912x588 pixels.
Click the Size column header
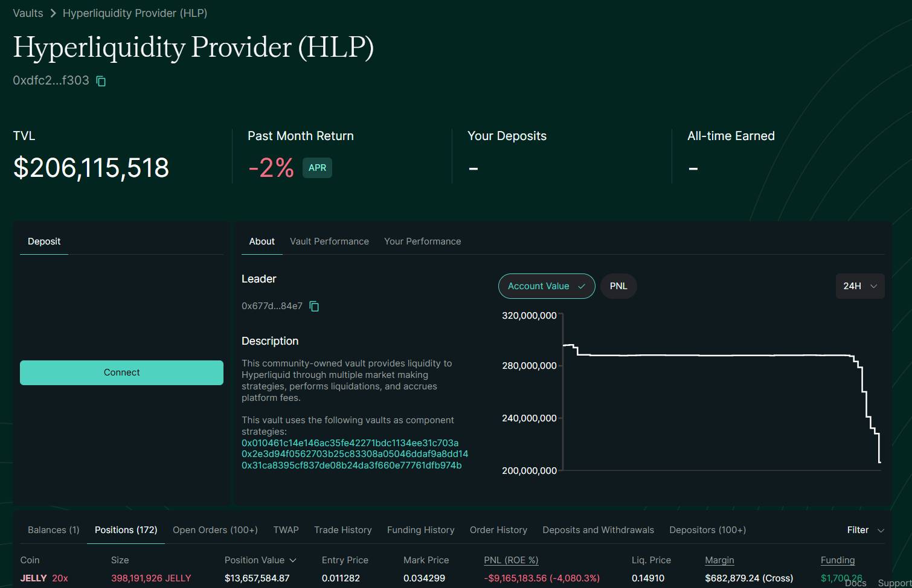(120, 560)
